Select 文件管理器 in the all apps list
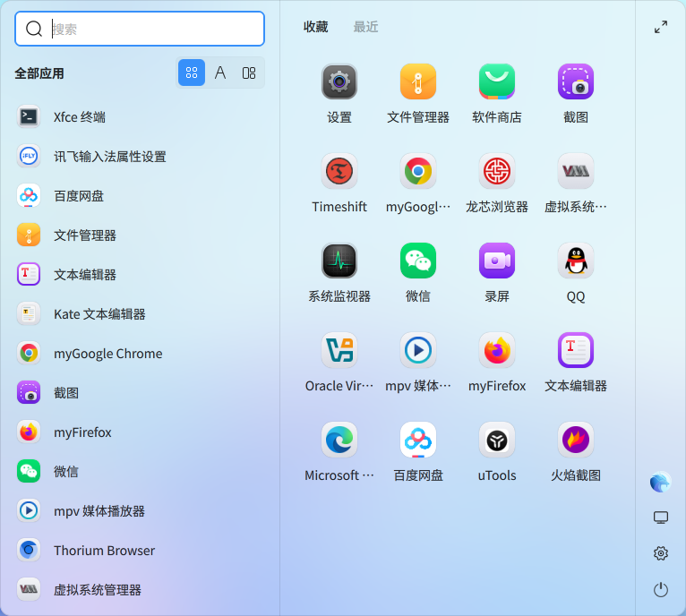This screenshot has height=616, width=686. pos(140,235)
